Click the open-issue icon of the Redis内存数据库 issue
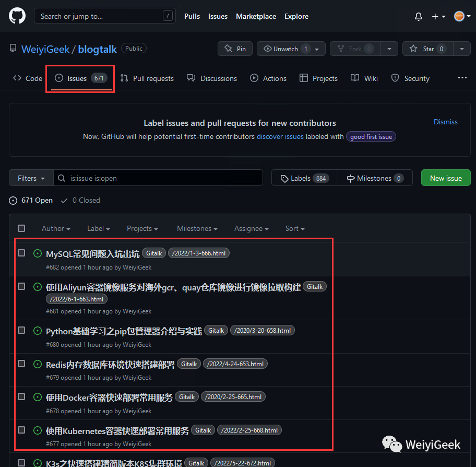 [x=38, y=364]
